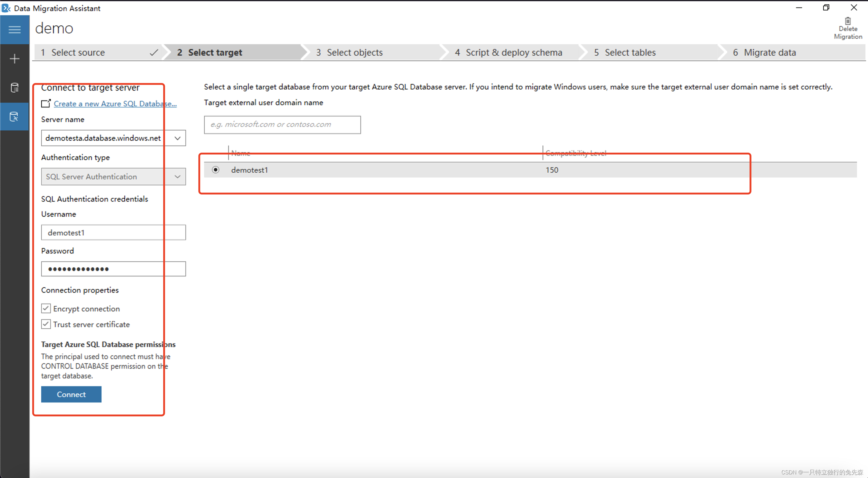Image resolution: width=868 pixels, height=478 pixels.
Task: Go to step 1 Select source
Action: (x=98, y=52)
